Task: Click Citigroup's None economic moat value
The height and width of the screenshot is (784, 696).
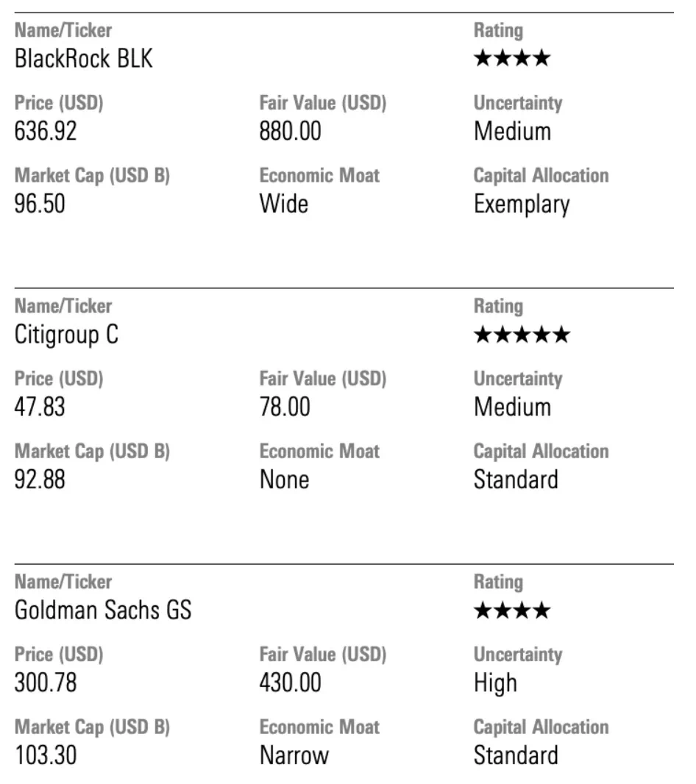Action: tap(284, 480)
